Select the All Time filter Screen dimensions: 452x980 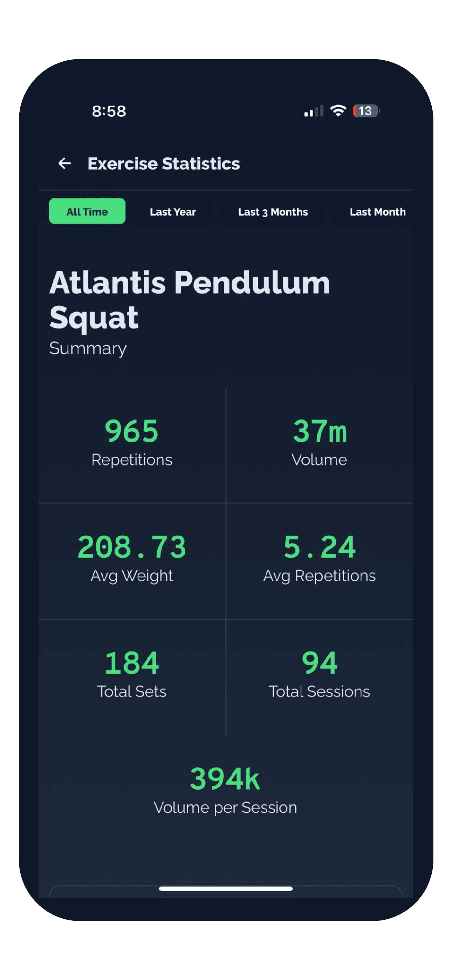pyautogui.click(x=87, y=211)
